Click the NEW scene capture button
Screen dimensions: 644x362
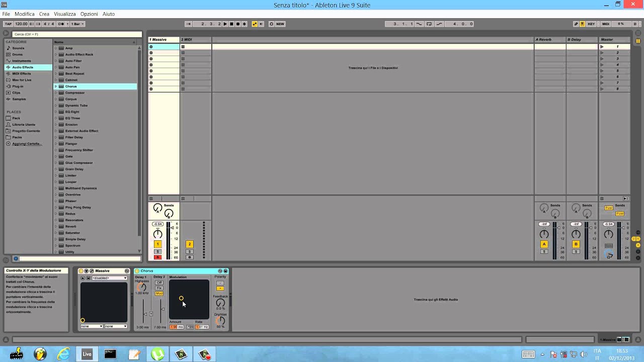pyautogui.click(x=280, y=24)
